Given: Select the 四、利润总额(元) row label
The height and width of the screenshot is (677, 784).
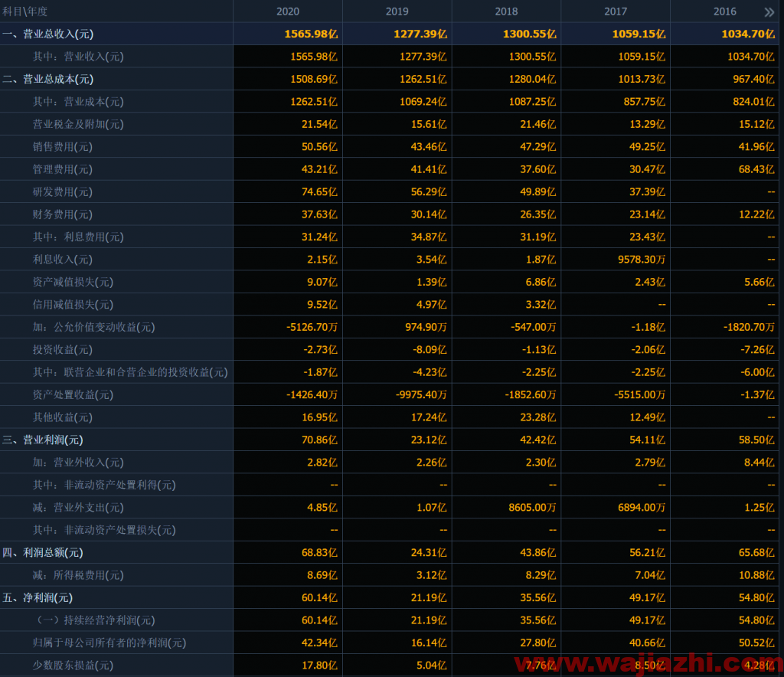Looking at the screenshot, I should [43, 552].
